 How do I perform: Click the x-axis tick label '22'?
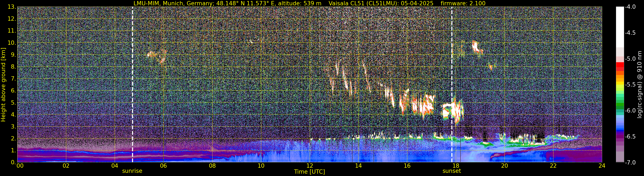point(553,166)
